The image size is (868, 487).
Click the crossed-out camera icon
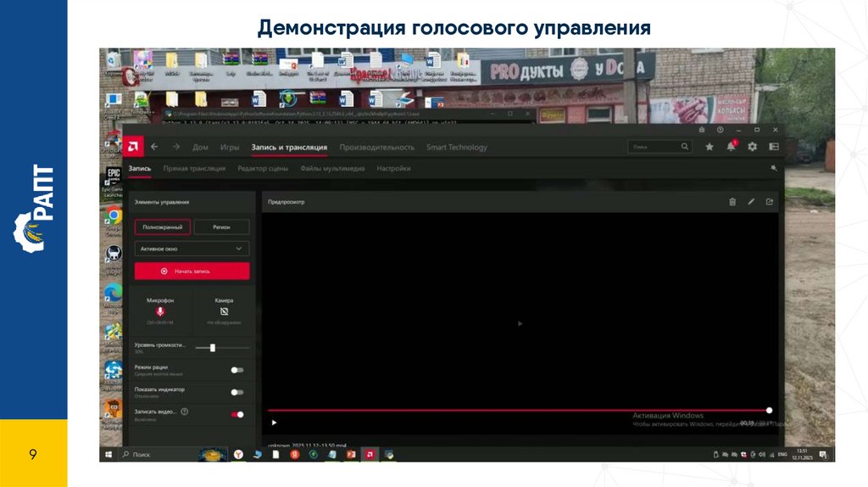tap(224, 311)
